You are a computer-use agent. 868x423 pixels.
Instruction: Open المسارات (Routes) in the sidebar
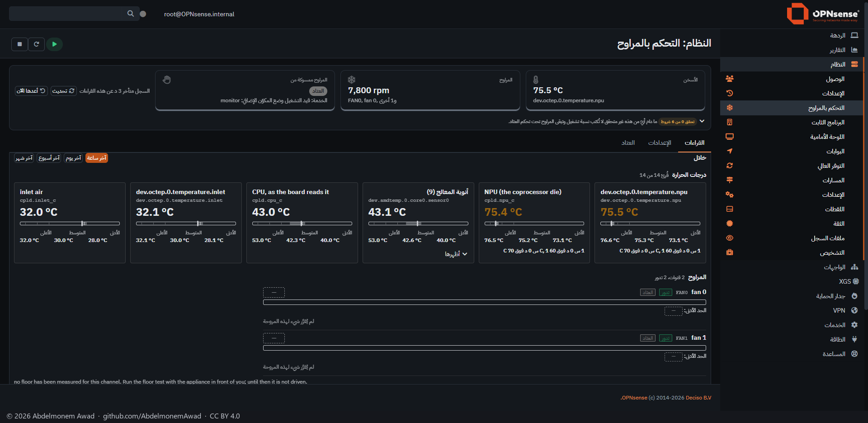792,180
